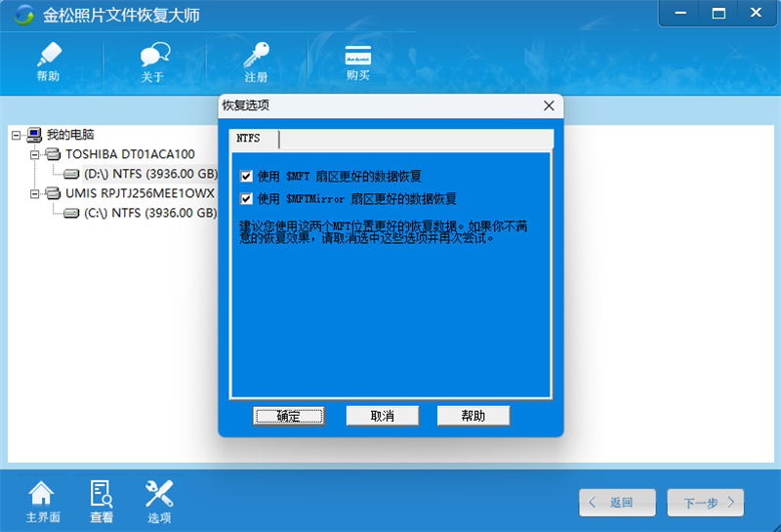Viewport: 781px width, 532px height.
Task: Click the 注册 register key icon
Action: pos(257,61)
